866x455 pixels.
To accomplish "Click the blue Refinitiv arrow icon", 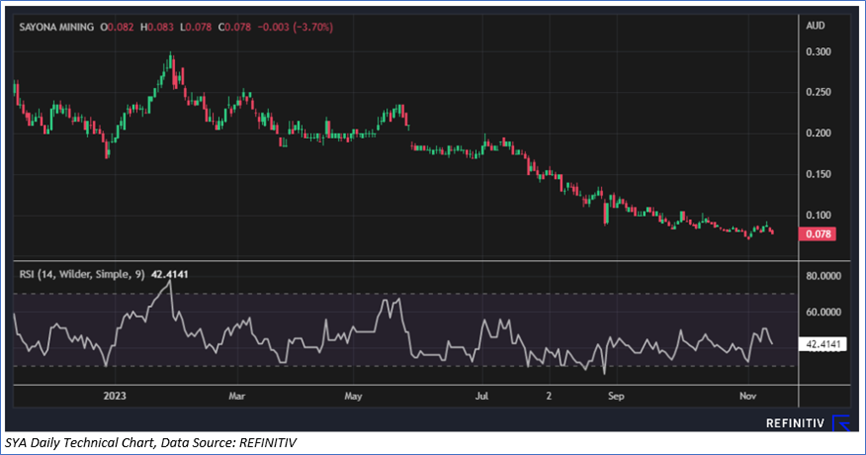I will click(x=841, y=424).
